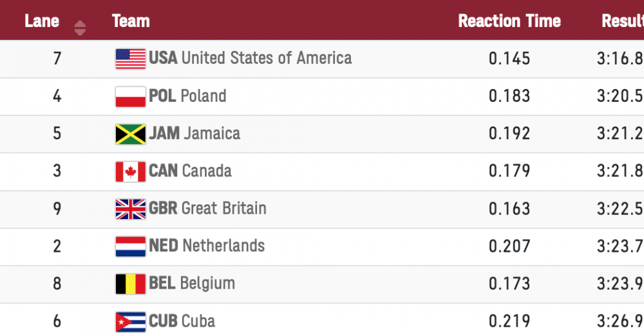
Task: Click the Cuba flag icon
Action: [x=130, y=321]
